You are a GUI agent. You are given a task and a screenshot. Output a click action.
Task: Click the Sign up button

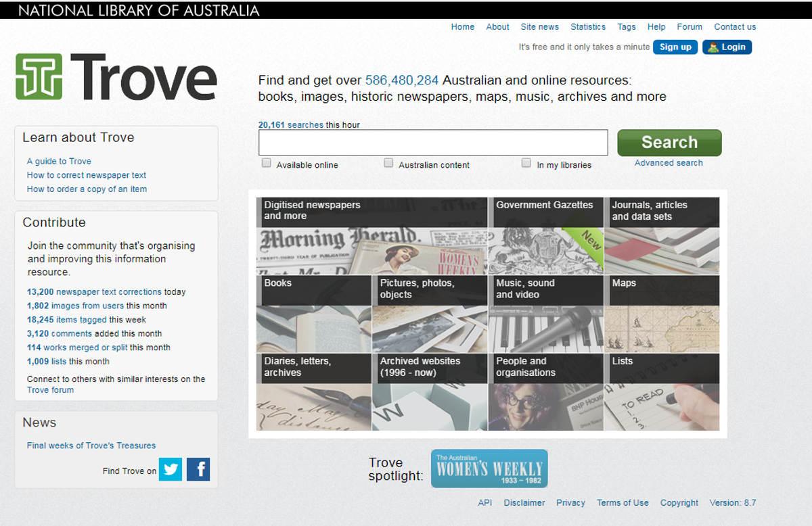pyautogui.click(x=675, y=47)
